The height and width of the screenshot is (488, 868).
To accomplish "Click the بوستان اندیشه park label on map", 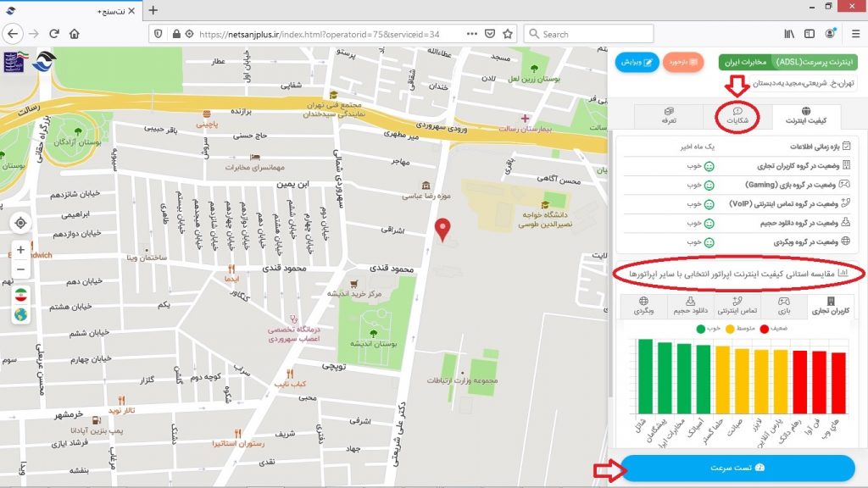I will 373,344.
